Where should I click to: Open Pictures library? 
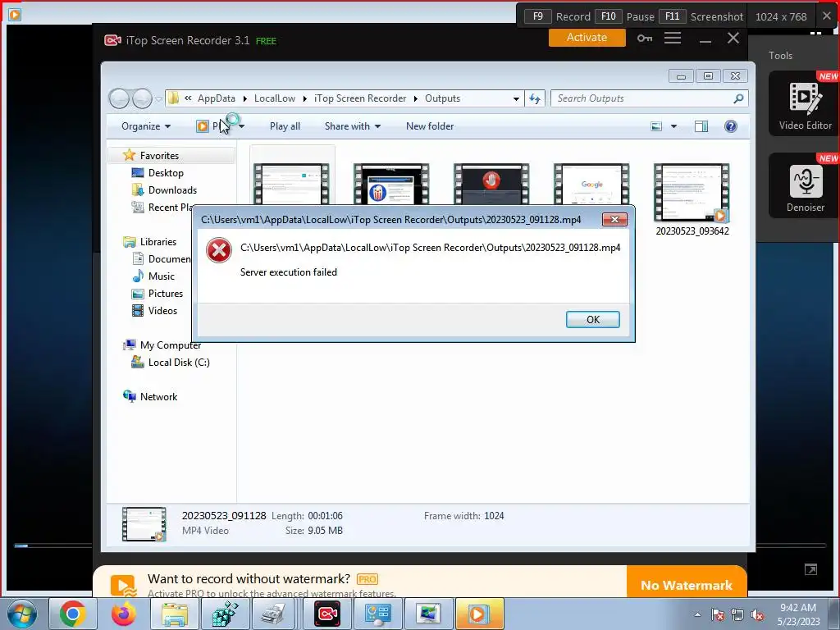(166, 294)
